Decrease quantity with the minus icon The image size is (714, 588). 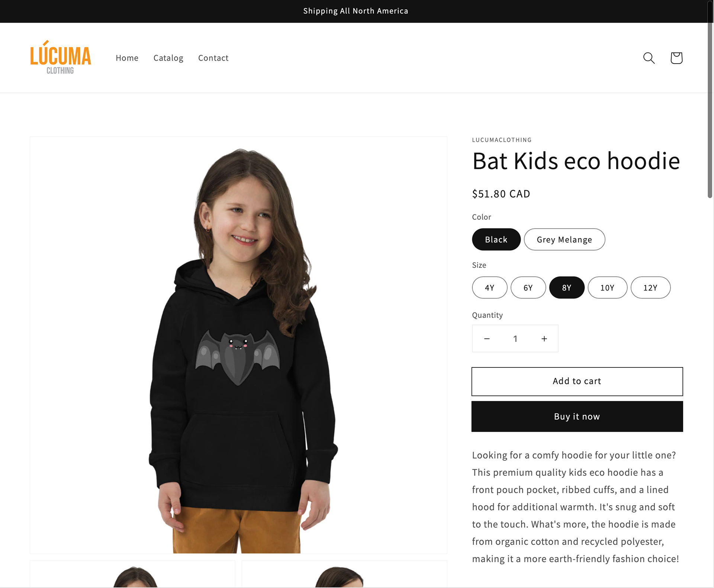(487, 338)
